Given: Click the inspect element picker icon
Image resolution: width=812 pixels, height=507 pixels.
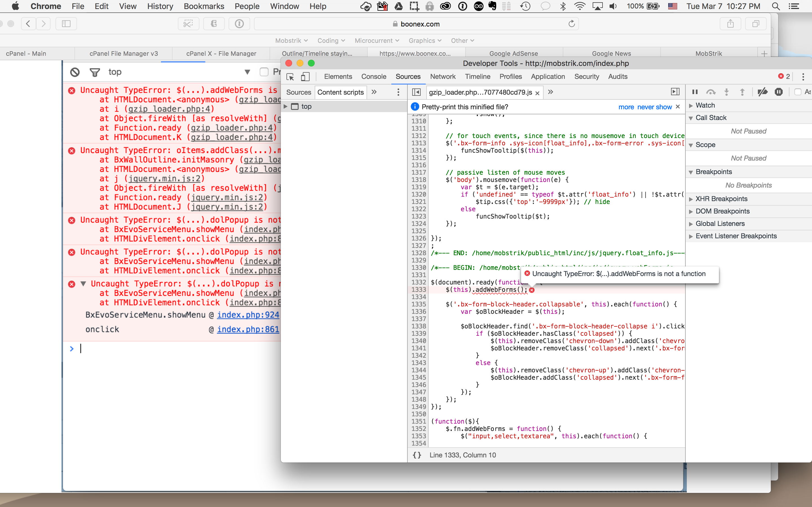Looking at the screenshot, I should tap(290, 77).
